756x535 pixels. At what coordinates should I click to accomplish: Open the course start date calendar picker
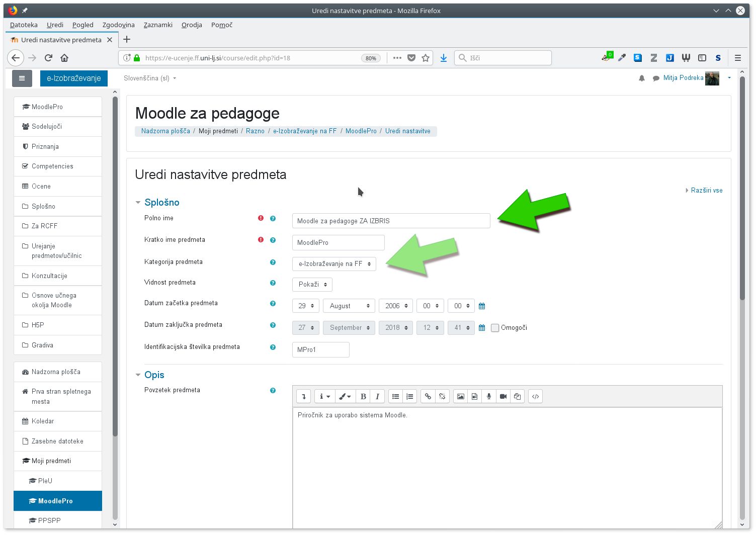482,306
